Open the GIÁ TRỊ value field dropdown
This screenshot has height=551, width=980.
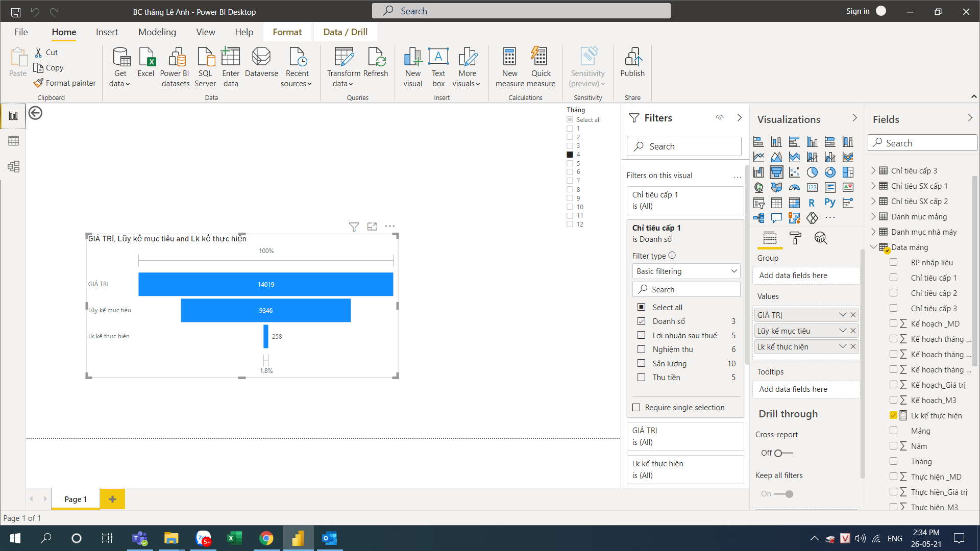(x=842, y=315)
